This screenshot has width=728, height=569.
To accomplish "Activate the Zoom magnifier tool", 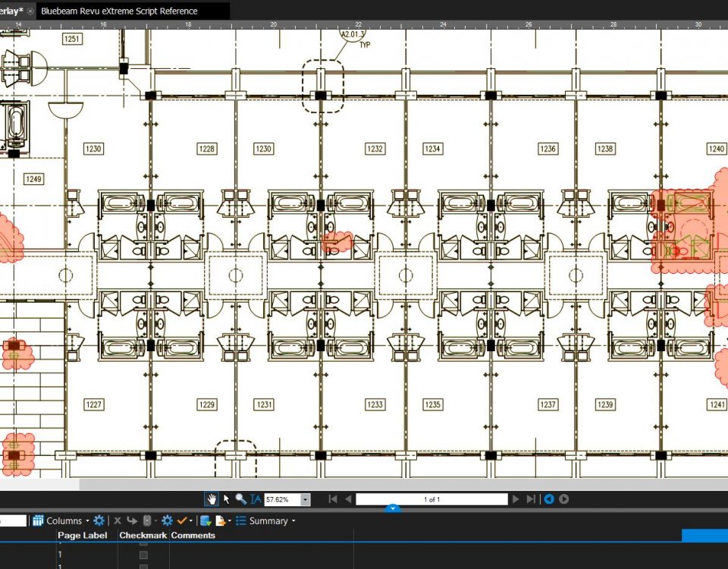I will 240,499.
